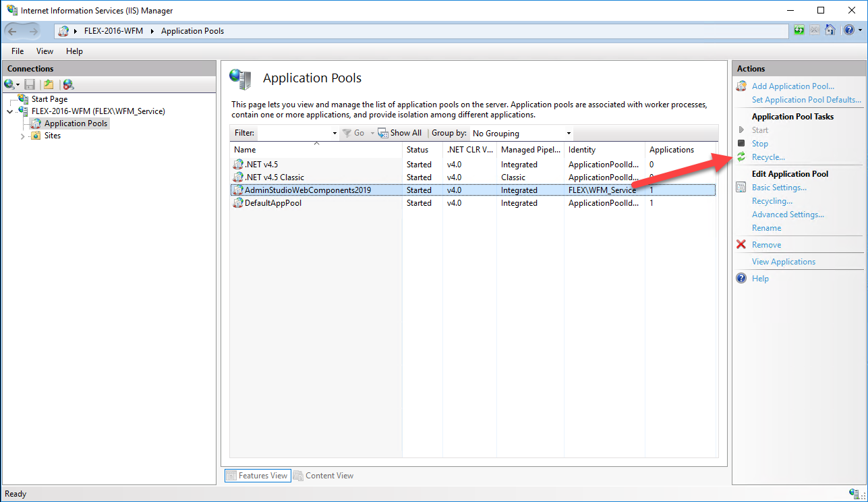Select Application Pools in Connections tree
The image size is (868, 502).
[76, 123]
